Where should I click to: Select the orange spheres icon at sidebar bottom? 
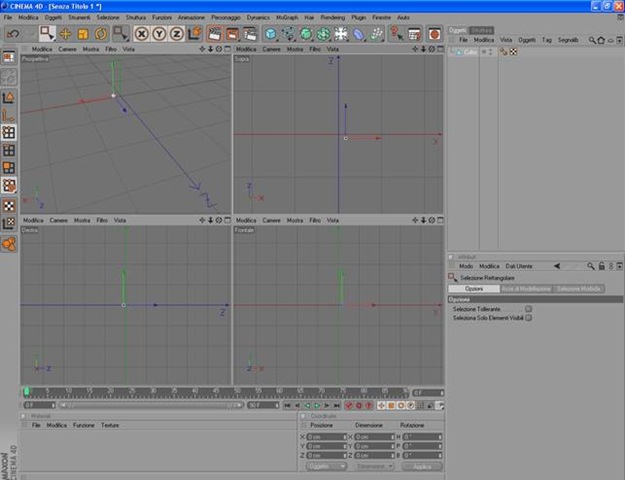tap(9, 244)
